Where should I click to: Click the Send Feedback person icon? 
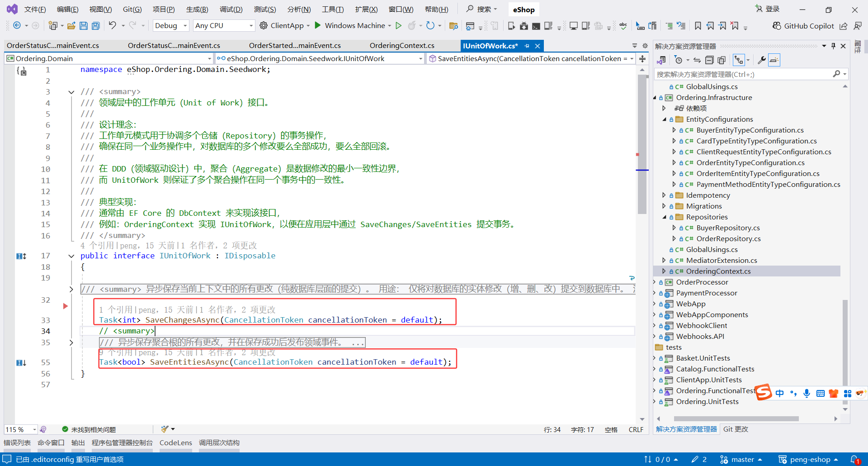click(x=858, y=26)
